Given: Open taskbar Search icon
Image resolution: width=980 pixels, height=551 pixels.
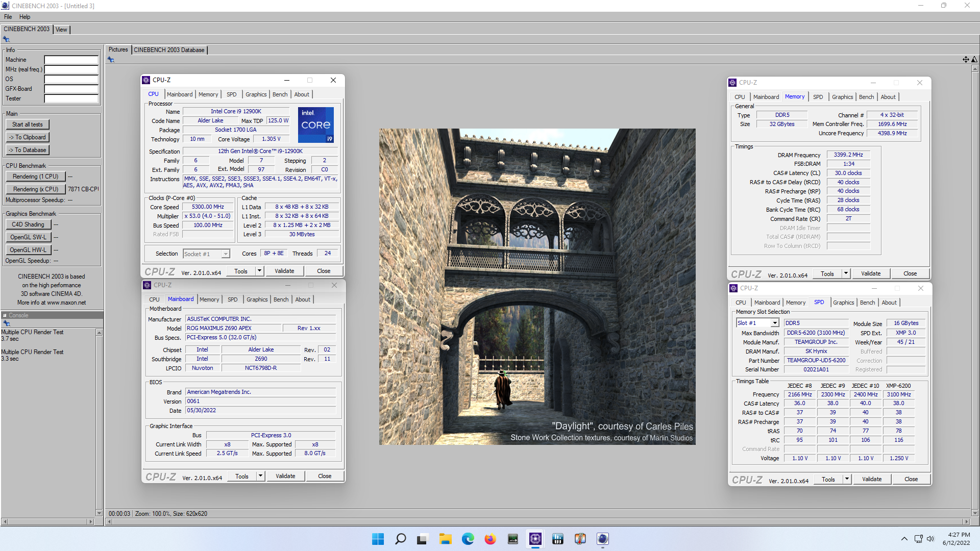Looking at the screenshot, I should click(401, 539).
